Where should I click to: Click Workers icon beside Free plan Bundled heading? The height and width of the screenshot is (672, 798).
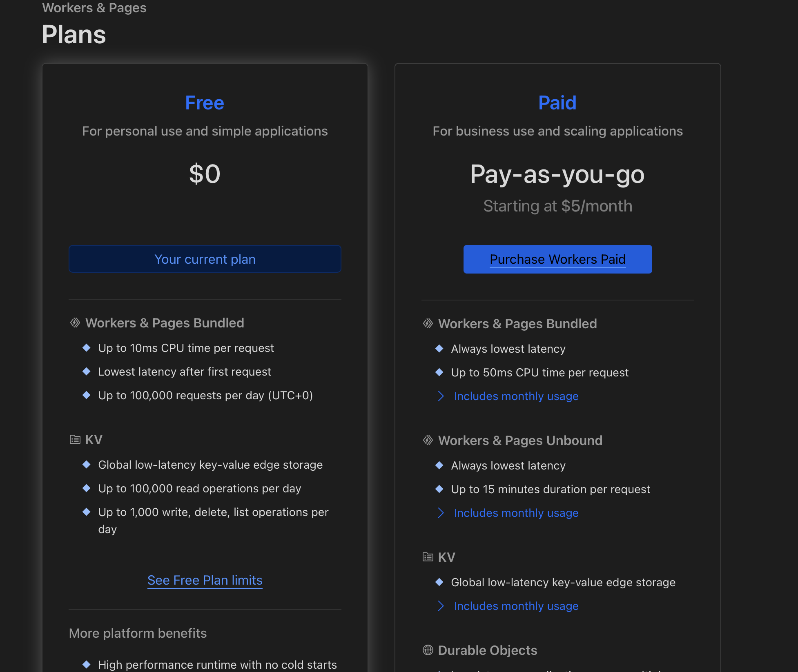(75, 323)
